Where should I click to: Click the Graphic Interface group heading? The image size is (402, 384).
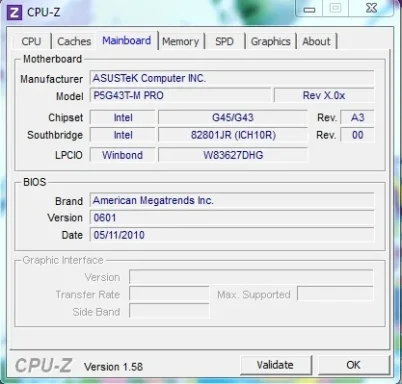63,260
